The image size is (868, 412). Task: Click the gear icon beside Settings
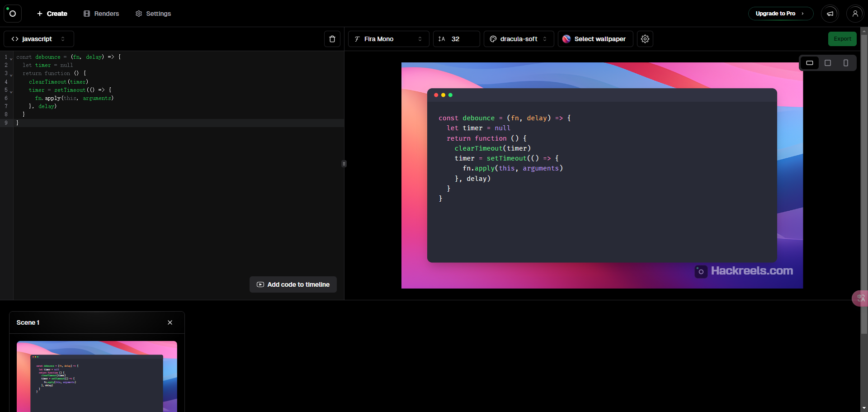pyautogui.click(x=139, y=14)
